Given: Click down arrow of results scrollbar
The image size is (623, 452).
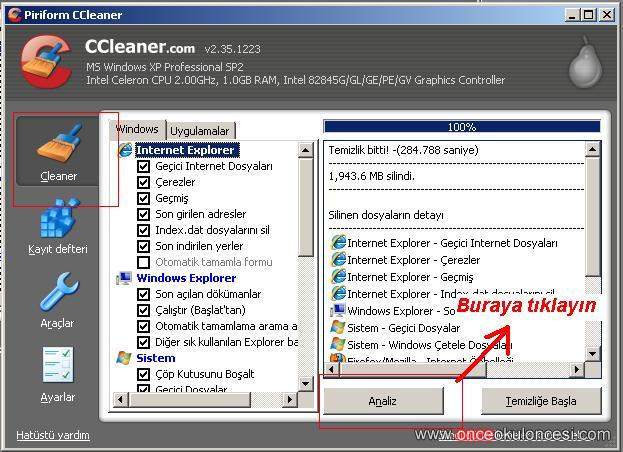Looking at the screenshot, I should click(592, 354).
